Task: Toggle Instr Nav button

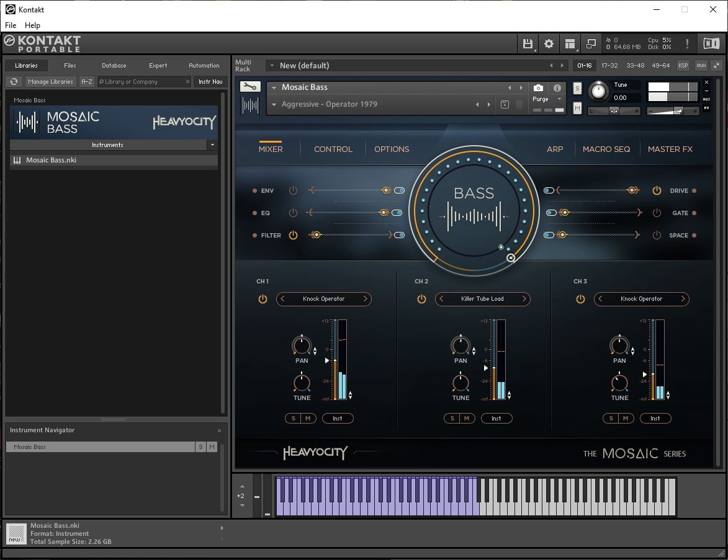Action: (x=211, y=82)
